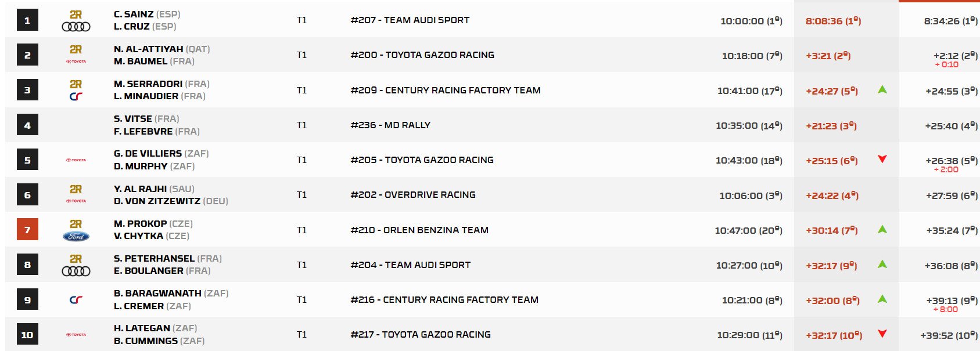Click the Century logo beside B. Baragwanath
Viewport: 980px width, 351px height.
76,300
